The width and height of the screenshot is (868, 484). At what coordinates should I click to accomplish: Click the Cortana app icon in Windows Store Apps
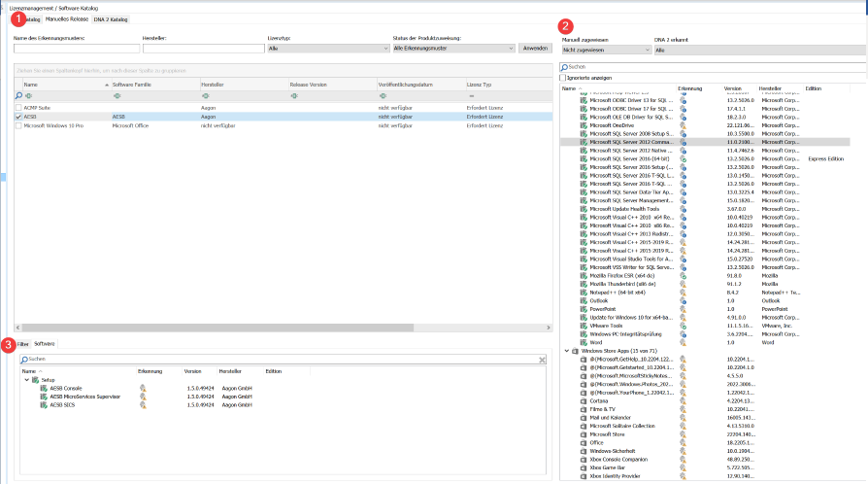[x=584, y=399]
